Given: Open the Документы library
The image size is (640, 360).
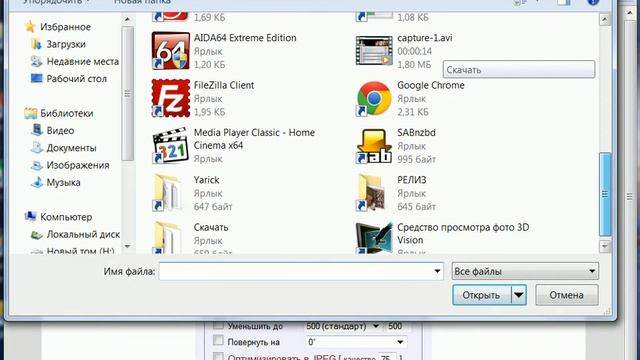Looking at the screenshot, I should 71,148.
